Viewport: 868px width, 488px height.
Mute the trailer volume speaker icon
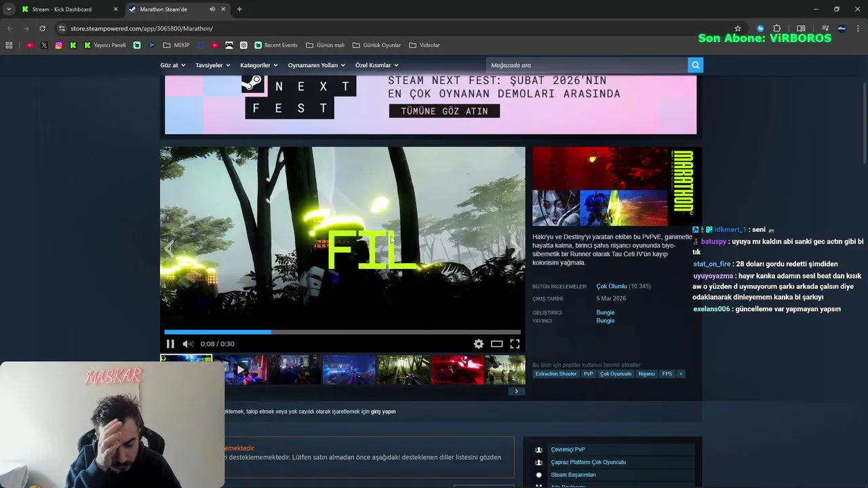188,344
